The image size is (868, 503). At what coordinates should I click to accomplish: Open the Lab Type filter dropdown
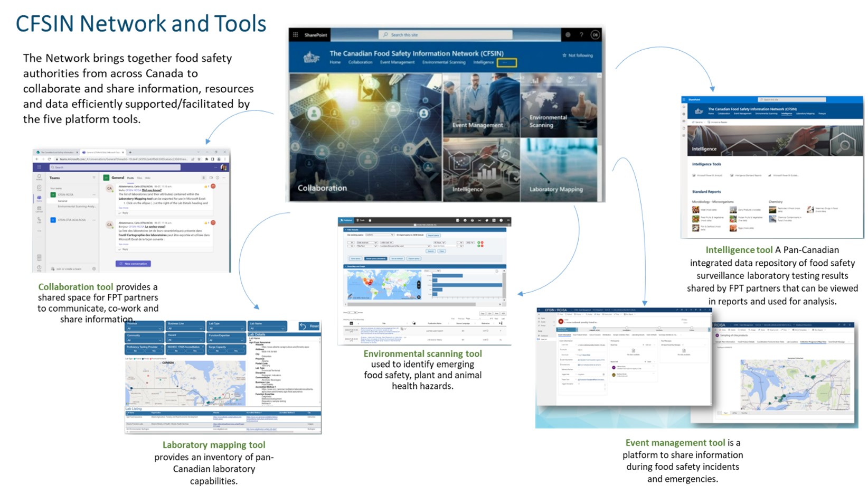click(x=227, y=329)
